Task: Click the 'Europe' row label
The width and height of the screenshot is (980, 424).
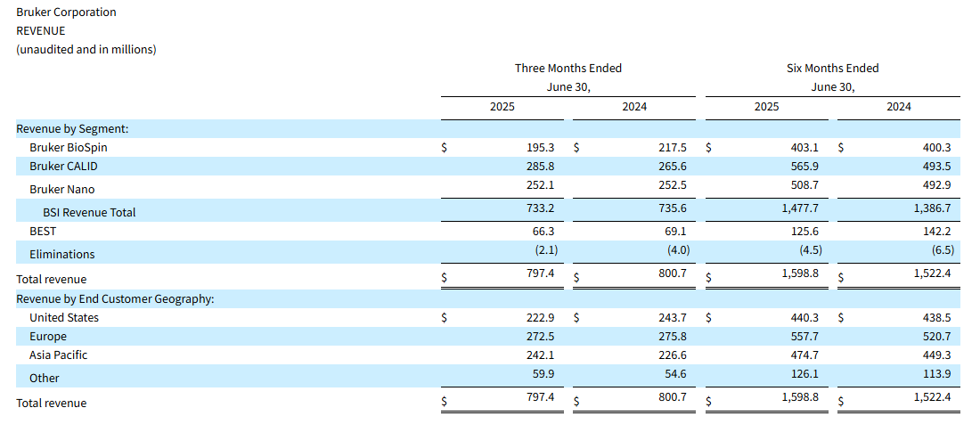Action: point(47,337)
